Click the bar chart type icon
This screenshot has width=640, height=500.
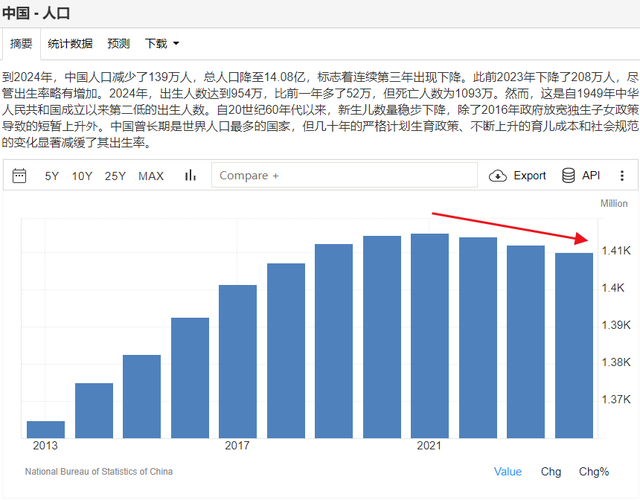(x=190, y=175)
